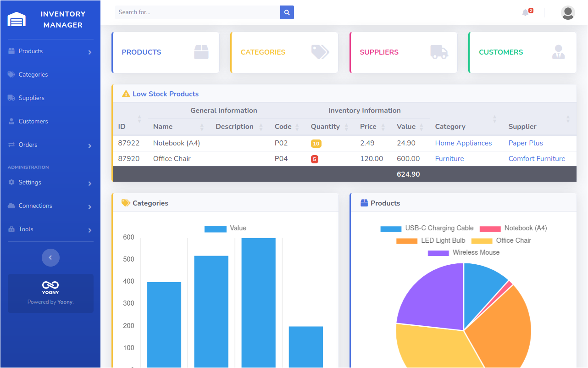Viewport: 588px width, 368px height.
Task: Expand the Connections sidebar submenu chevron
Action: tap(90, 207)
